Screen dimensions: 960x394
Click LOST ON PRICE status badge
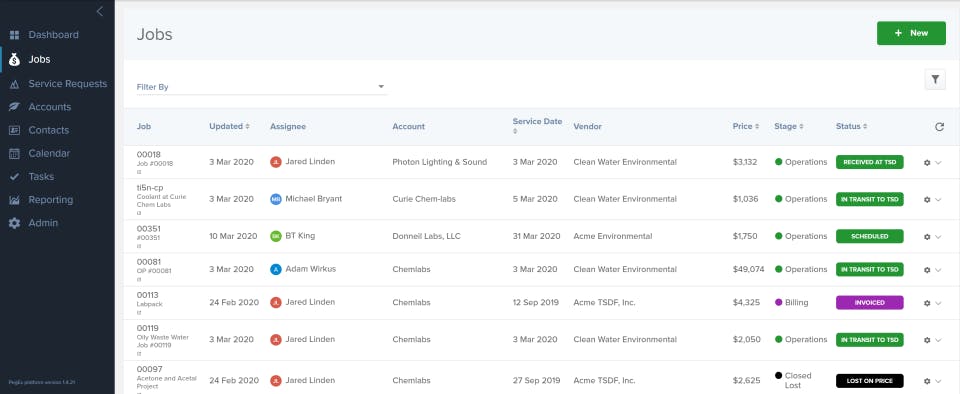click(x=869, y=381)
